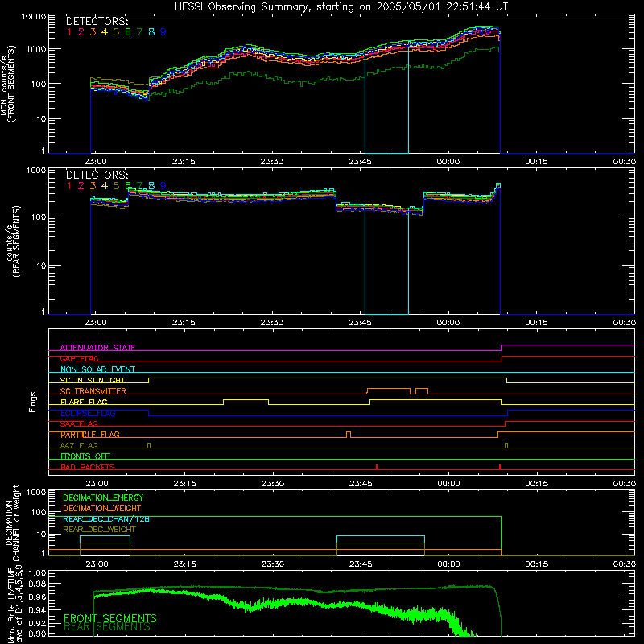This screenshot has width=644, height=644.
Task: Click the DECIMATION_ENERGY legend entry
Action: 103,497
